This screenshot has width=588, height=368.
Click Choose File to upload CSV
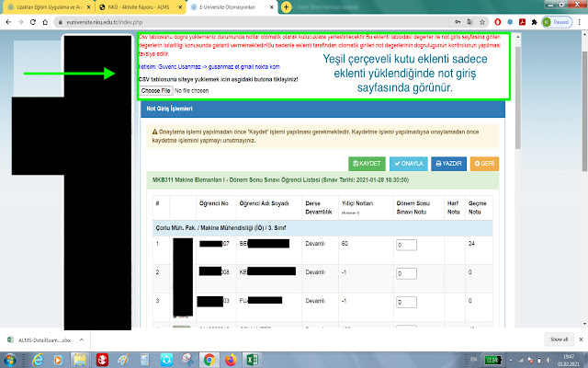pyautogui.click(x=156, y=90)
